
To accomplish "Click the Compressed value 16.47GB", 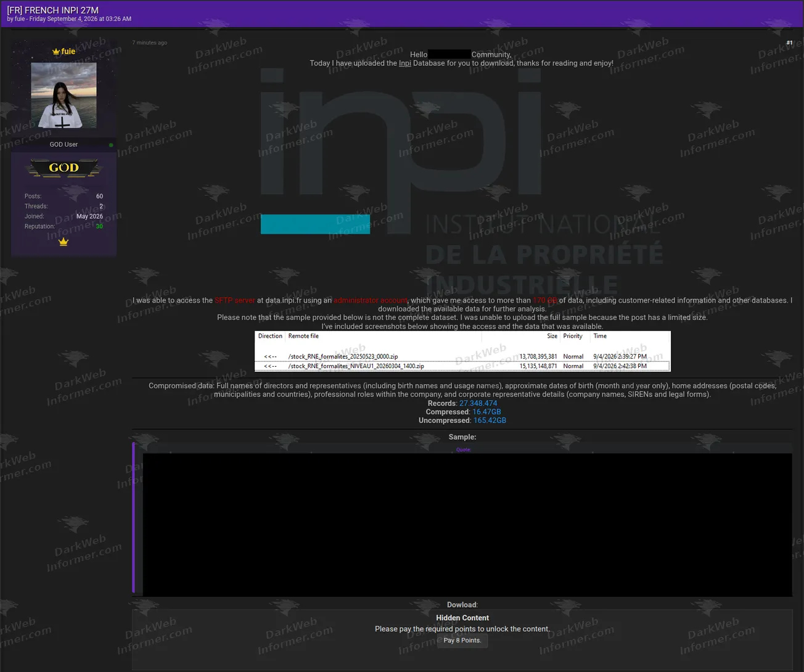I will point(487,412).
